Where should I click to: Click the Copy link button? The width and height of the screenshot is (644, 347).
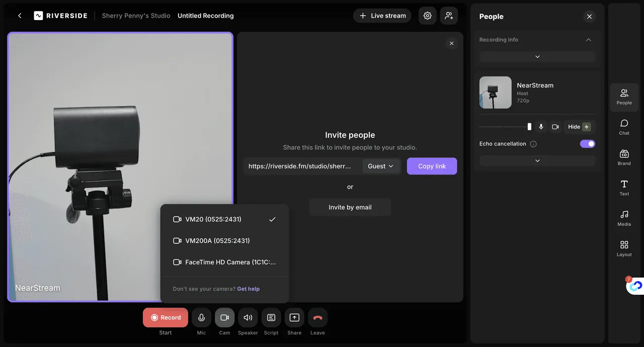tap(432, 166)
